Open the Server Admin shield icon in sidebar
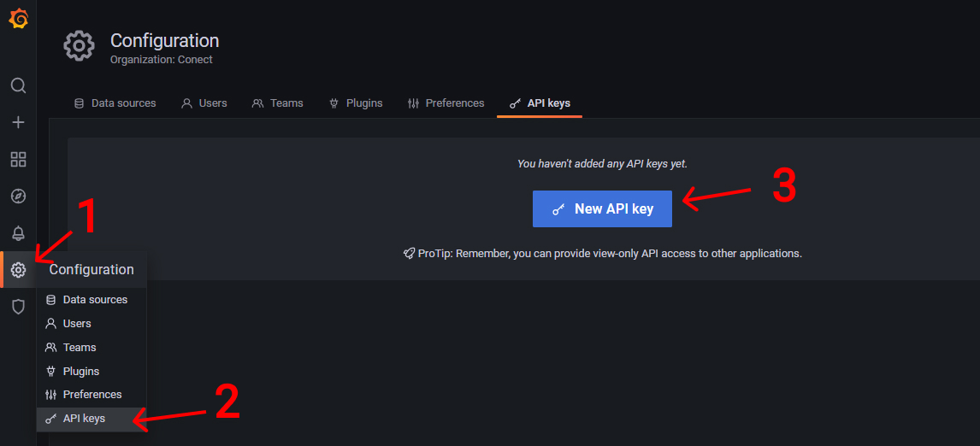 (18, 307)
